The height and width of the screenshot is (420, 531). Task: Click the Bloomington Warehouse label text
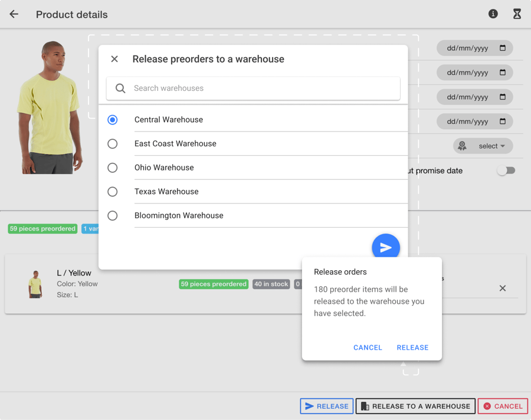179,216
